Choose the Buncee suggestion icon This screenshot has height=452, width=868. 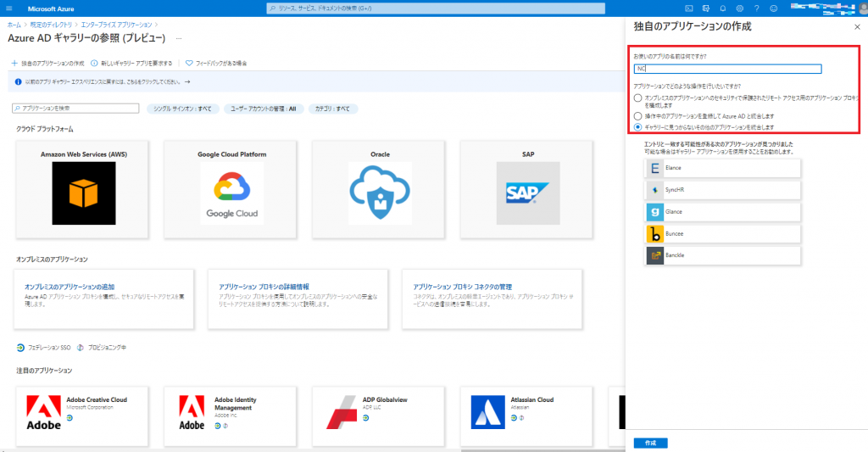coord(655,234)
